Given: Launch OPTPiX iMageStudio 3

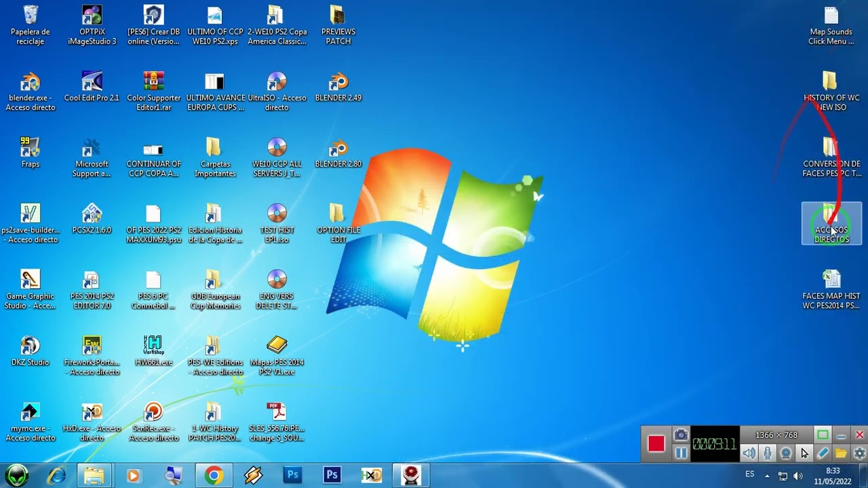Looking at the screenshot, I should 92,26.
